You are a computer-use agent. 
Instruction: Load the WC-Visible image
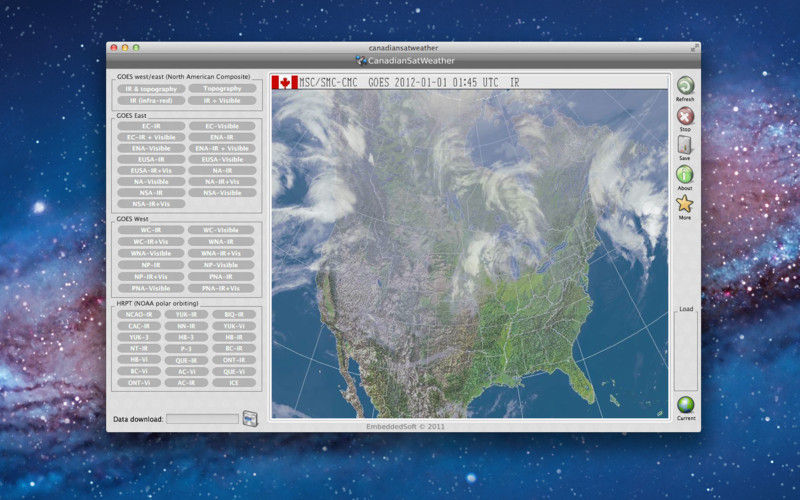click(x=221, y=230)
